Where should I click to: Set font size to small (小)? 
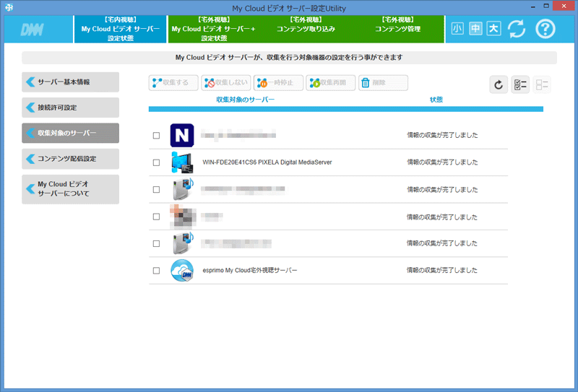(457, 29)
